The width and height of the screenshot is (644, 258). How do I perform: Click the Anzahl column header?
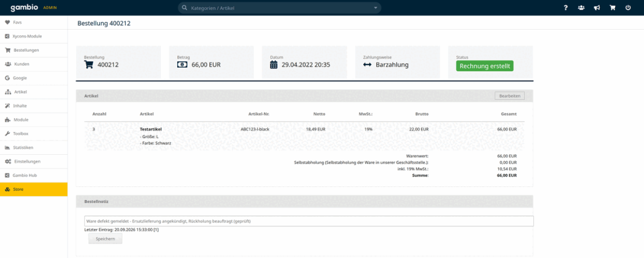tap(99, 114)
